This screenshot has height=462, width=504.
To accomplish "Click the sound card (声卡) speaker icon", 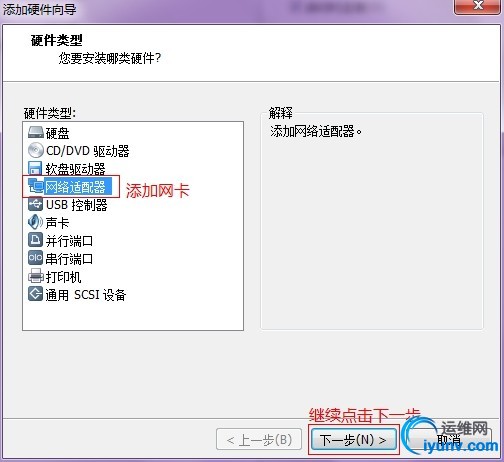I will [x=35, y=222].
